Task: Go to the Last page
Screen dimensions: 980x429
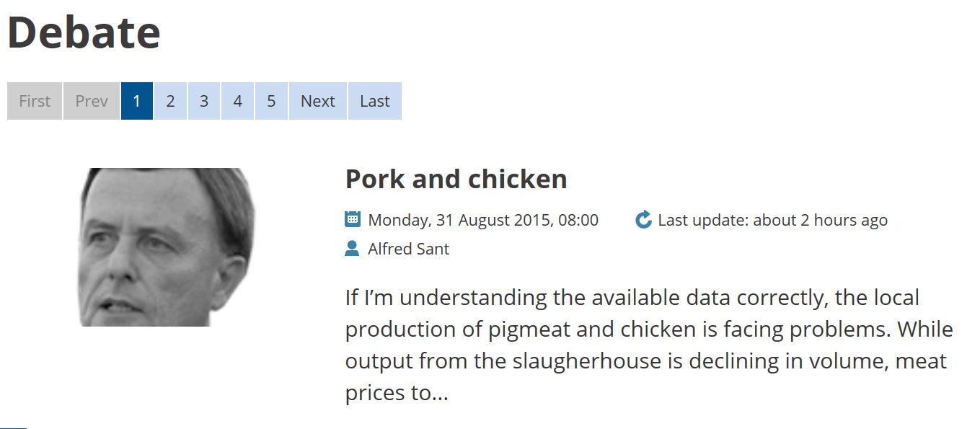Action: click(374, 101)
